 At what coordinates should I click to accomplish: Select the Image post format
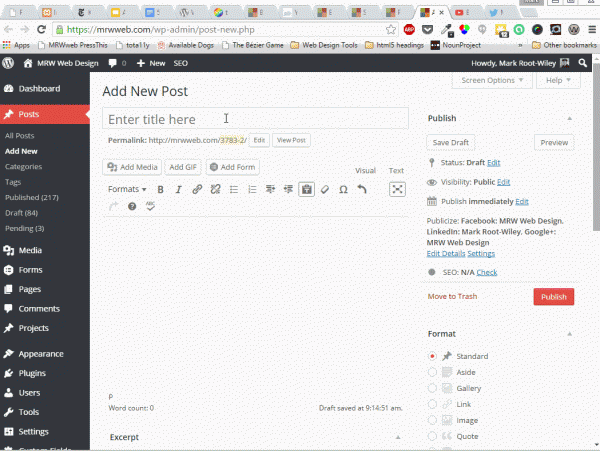tap(432, 420)
